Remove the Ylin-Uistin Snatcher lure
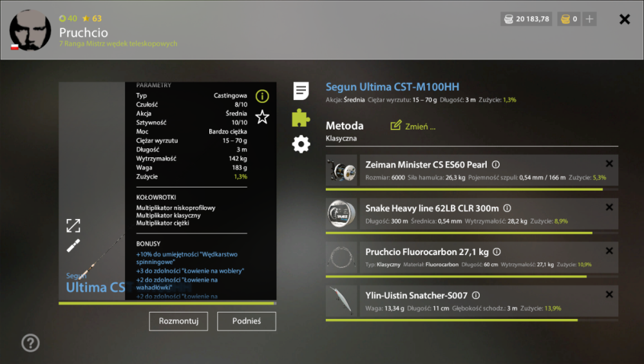The image size is (644, 364). [x=609, y=294]
